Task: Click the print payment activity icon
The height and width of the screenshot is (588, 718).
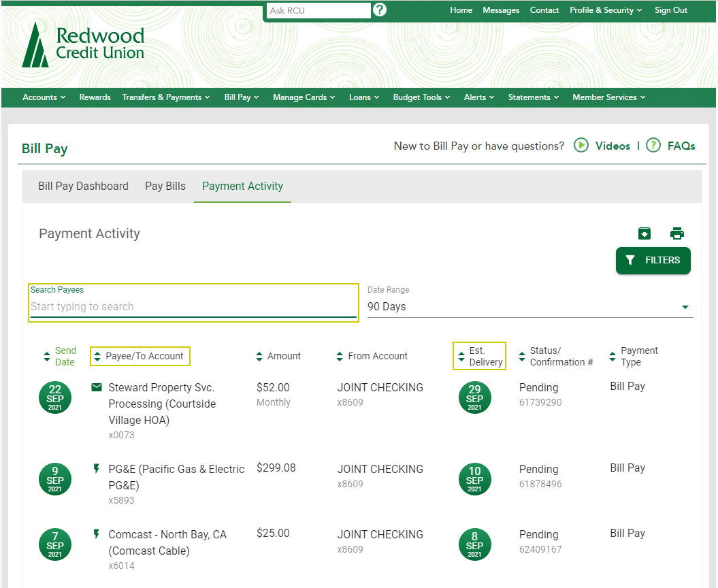Action: tap(676, 233)
